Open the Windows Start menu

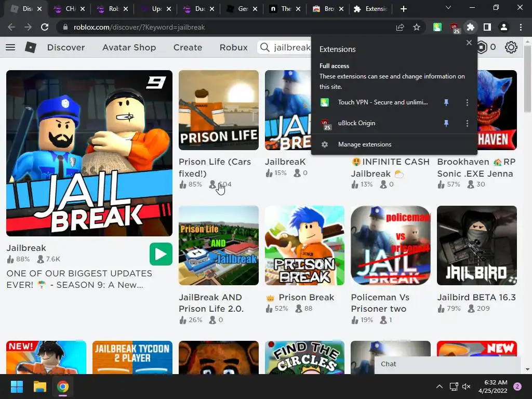pyautogui.click(x=17, y=387)
